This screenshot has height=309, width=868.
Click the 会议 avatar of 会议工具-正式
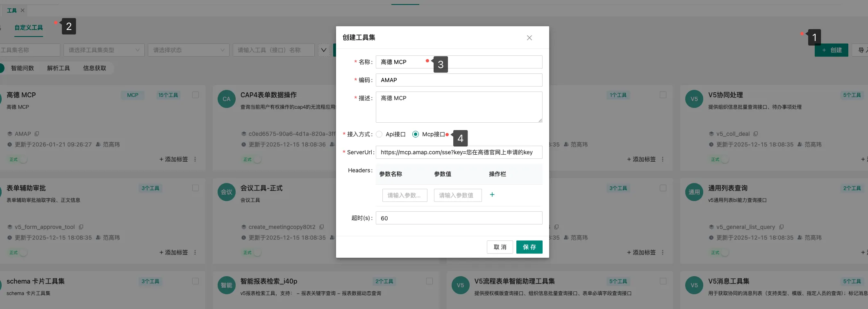(x=227, y=192)
